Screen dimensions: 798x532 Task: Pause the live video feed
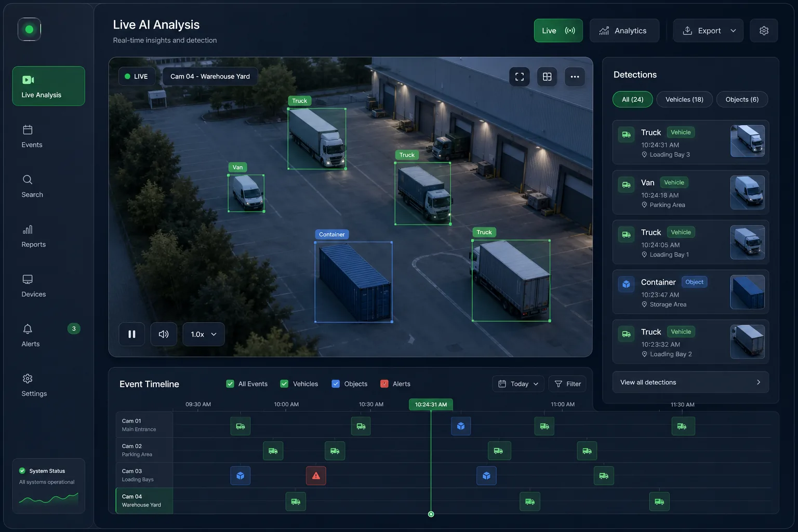[x=132, y=334]
